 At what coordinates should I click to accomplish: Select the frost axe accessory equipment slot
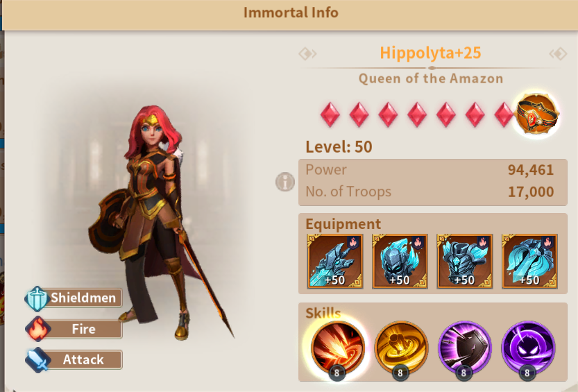pyautogui.click(x=529, y=261)
